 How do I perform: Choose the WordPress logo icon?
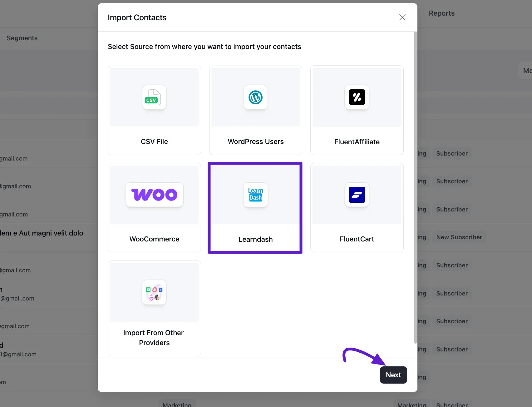coord(255,97)
